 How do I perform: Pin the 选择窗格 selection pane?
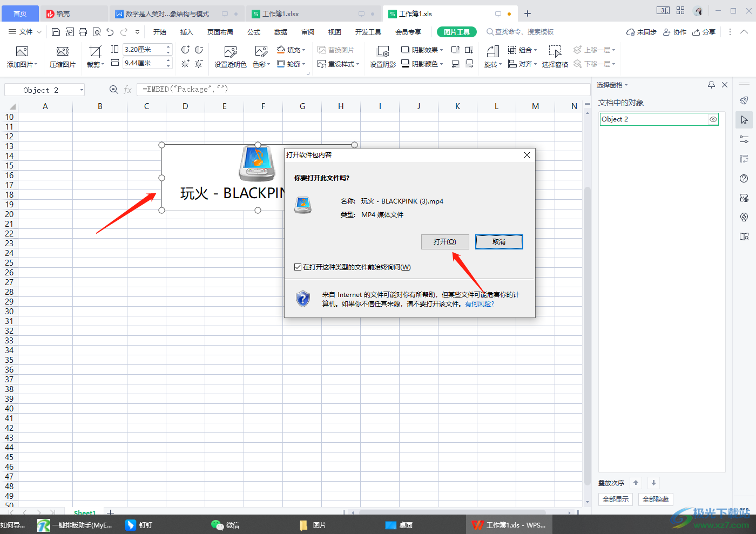tap(711, 85)
